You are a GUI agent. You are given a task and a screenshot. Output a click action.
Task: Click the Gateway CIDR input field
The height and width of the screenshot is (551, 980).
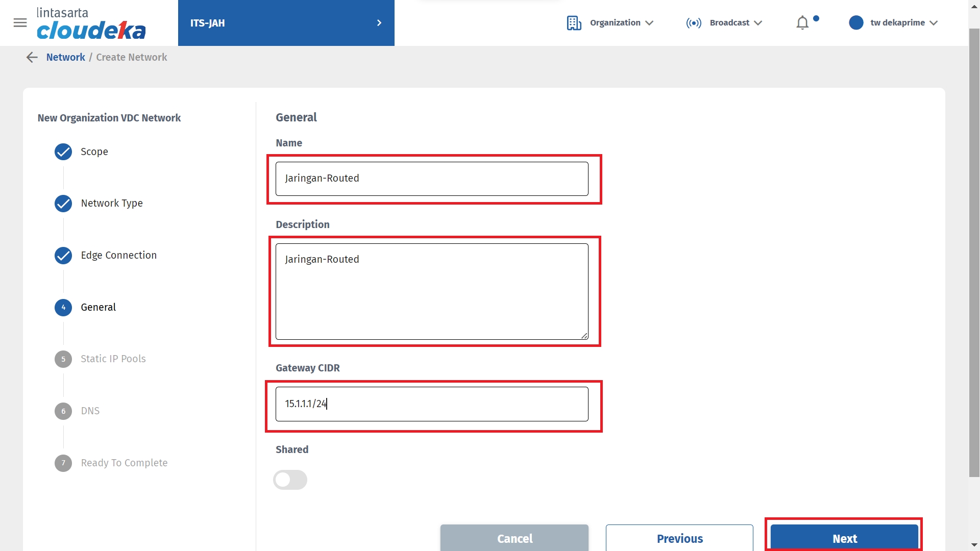(x=432, y=404)
